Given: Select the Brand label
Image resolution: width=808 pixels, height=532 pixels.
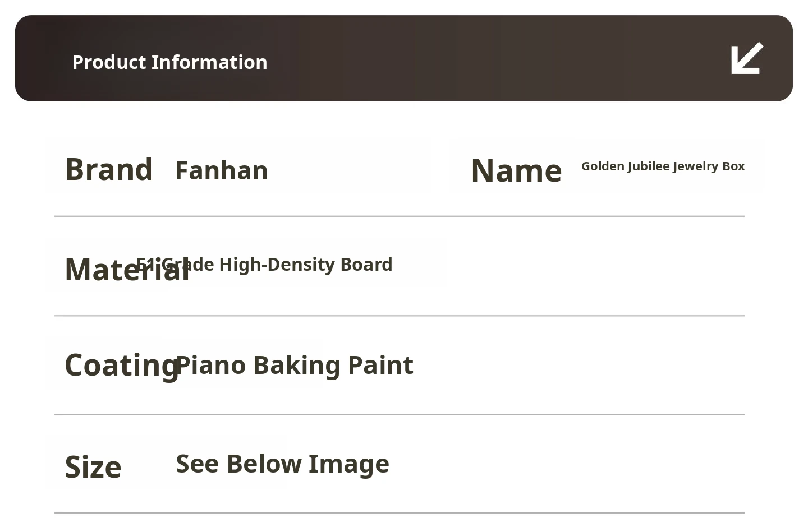Looking at the screenshot, I should (x=109, y=169).
